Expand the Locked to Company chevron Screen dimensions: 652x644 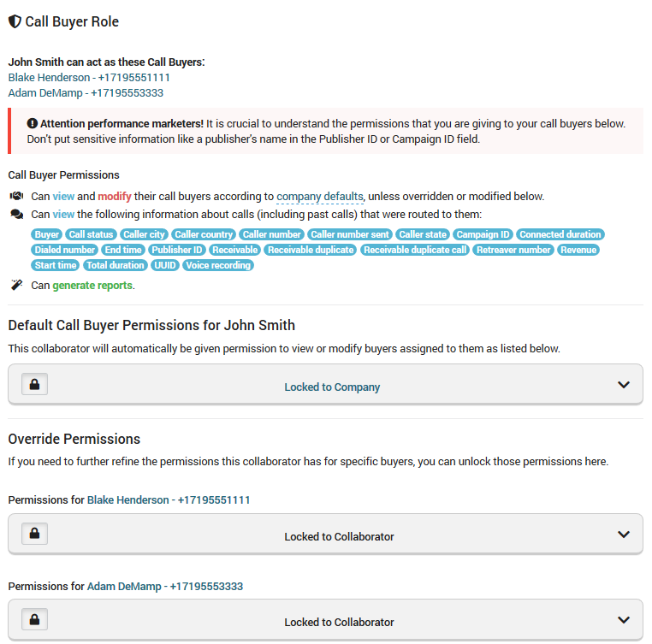[624, 385]
